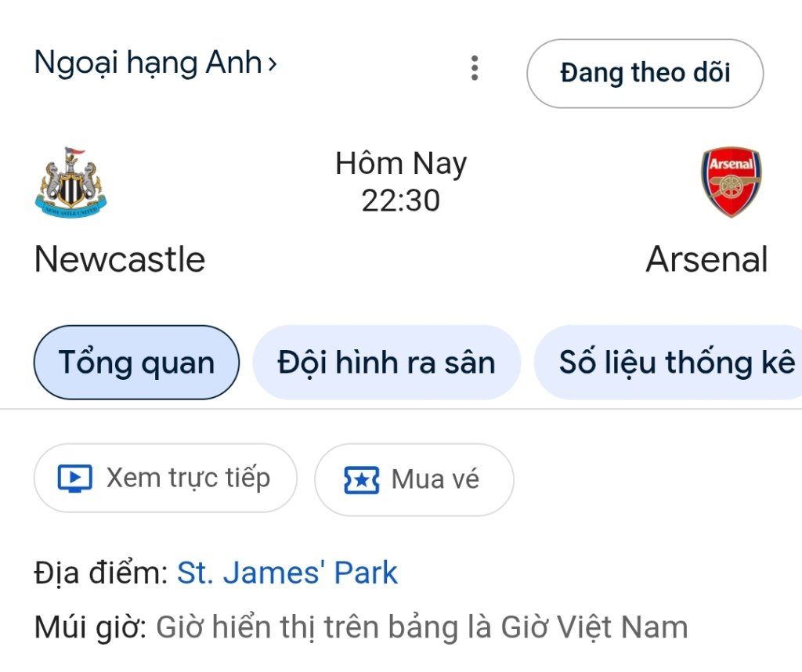Open the St. James' Park venue link
This screenshot has width=802, height=672.
[x=287, y=573]
